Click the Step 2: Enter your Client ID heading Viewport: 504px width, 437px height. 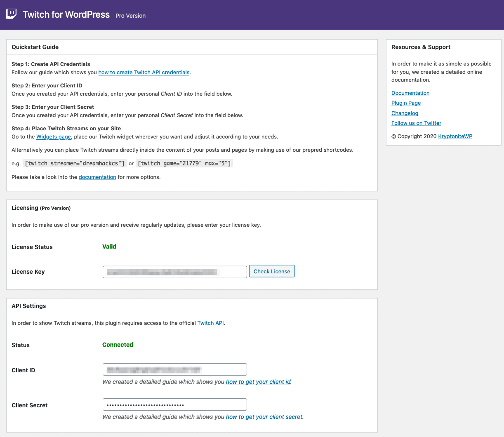47,85
